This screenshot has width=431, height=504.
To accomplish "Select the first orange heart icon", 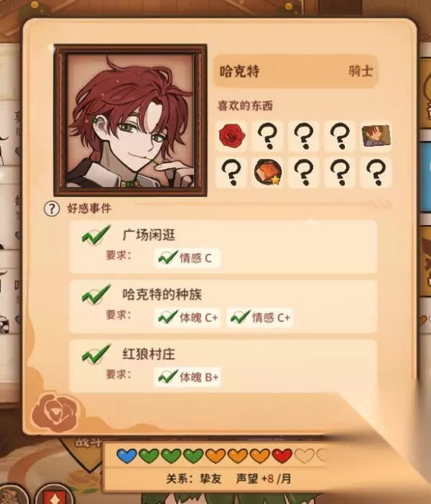I will [x=215, y=456].
